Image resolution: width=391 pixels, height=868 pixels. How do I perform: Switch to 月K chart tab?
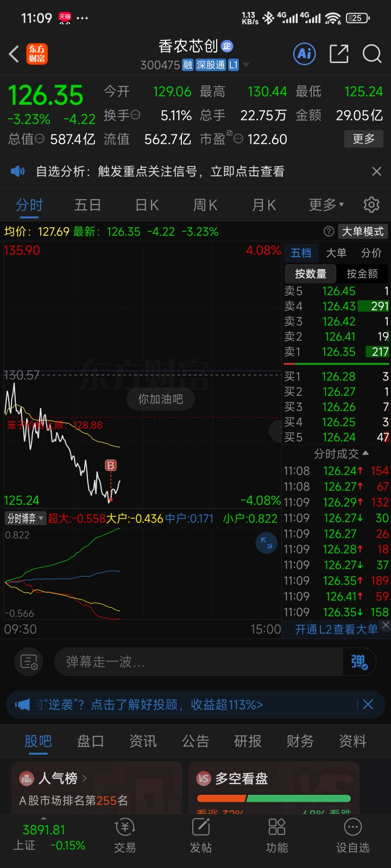click(264, 205)
